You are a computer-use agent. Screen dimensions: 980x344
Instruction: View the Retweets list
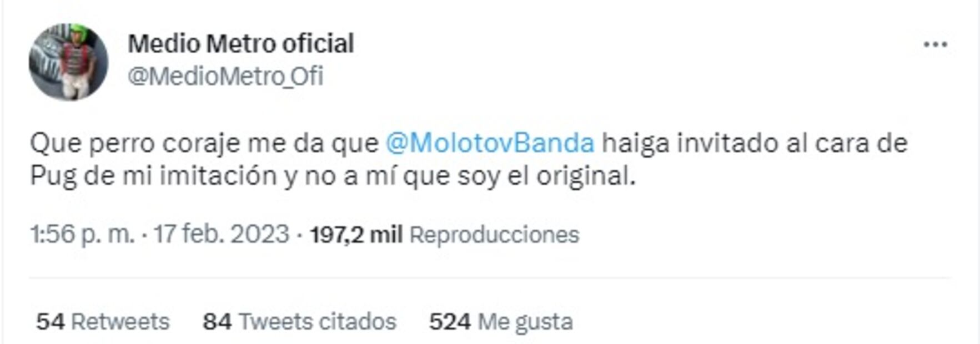click(x=120, y=321)
